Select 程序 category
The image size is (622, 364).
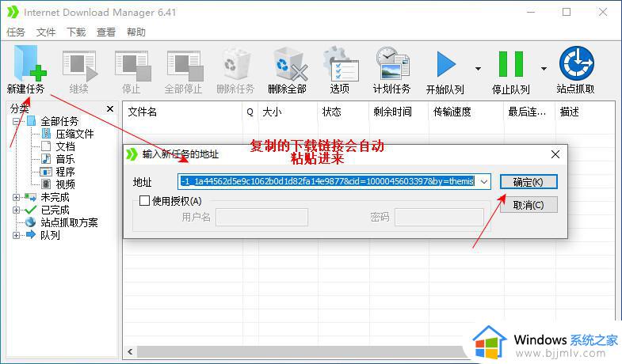(x=65, y=172)
